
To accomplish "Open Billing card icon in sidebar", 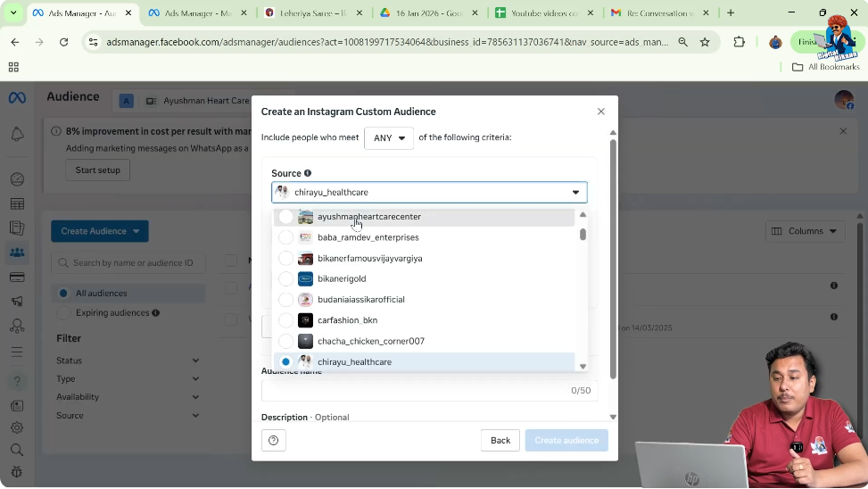I will click(17, 277).
